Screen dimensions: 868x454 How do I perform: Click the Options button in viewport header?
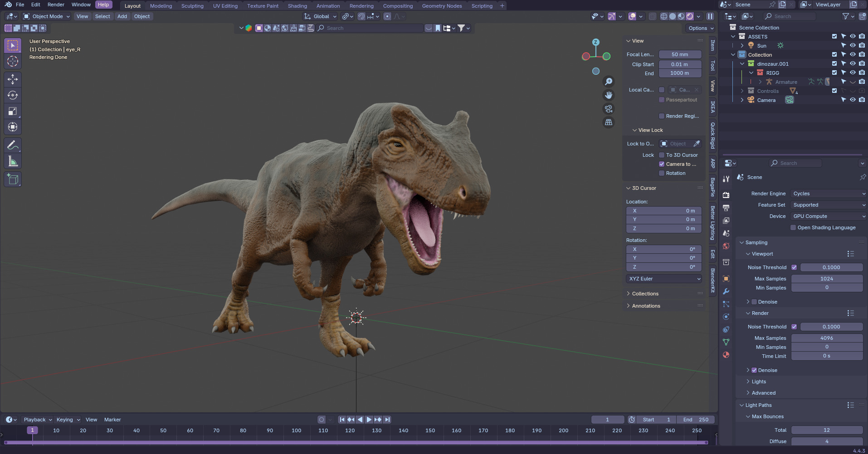click(701, 28)
